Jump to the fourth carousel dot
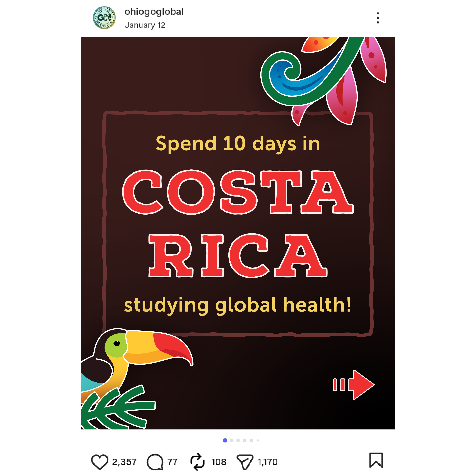 (245, 440)
